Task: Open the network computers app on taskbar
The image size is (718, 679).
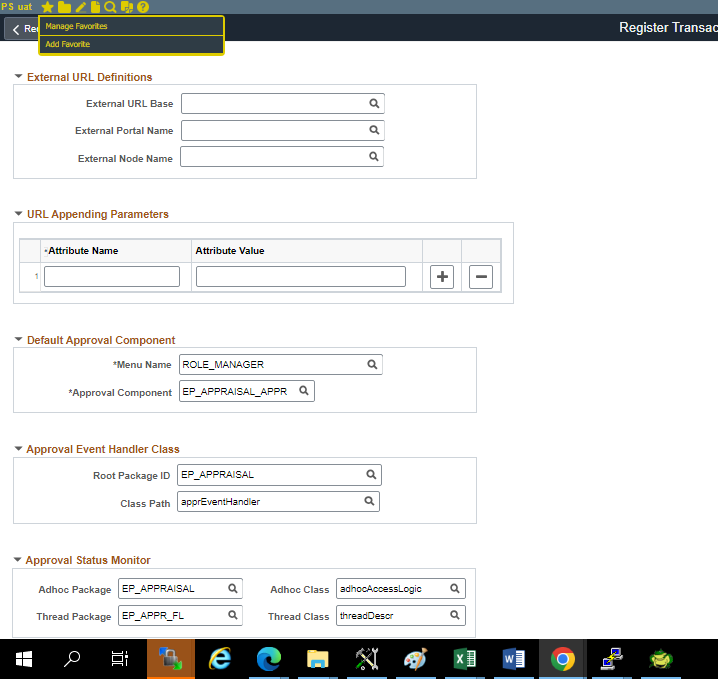Action: click(x=612, y=659)
